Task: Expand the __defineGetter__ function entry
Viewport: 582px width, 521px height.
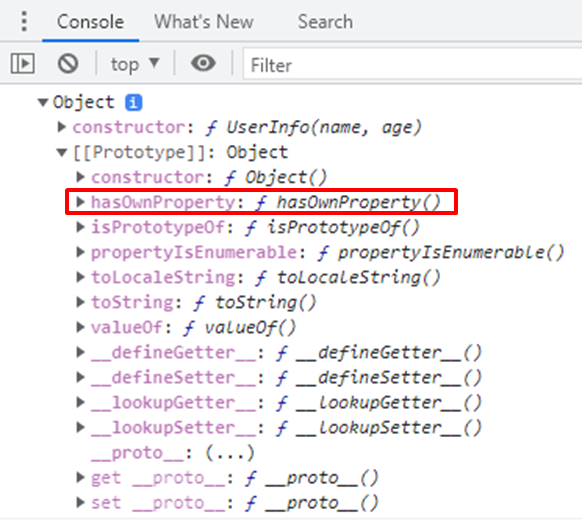Action: (80, 352)
